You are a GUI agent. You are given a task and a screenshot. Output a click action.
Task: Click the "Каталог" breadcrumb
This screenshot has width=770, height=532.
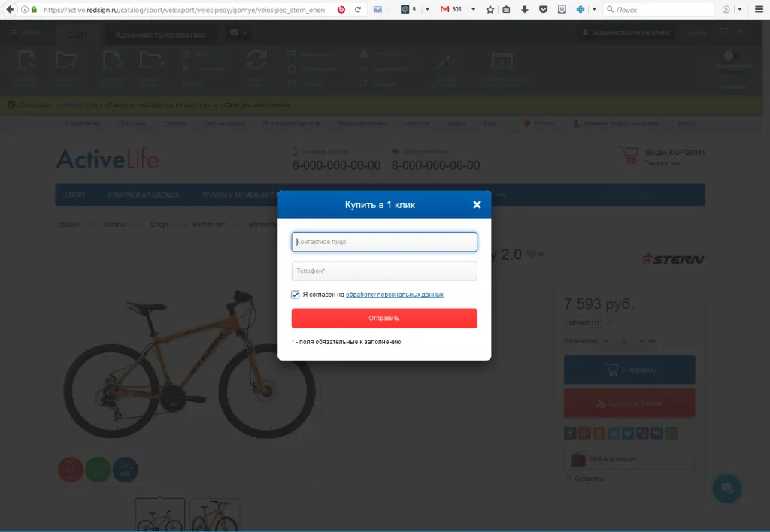coord(115,224)
